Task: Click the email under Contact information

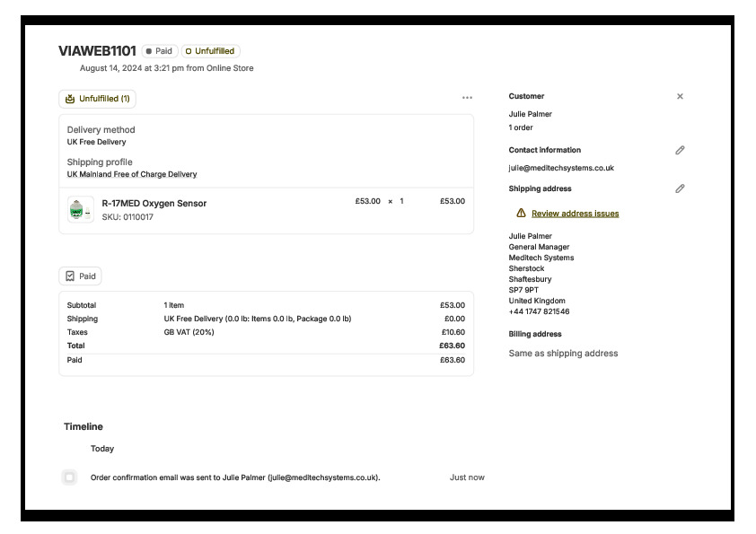Action: point(561,168)
